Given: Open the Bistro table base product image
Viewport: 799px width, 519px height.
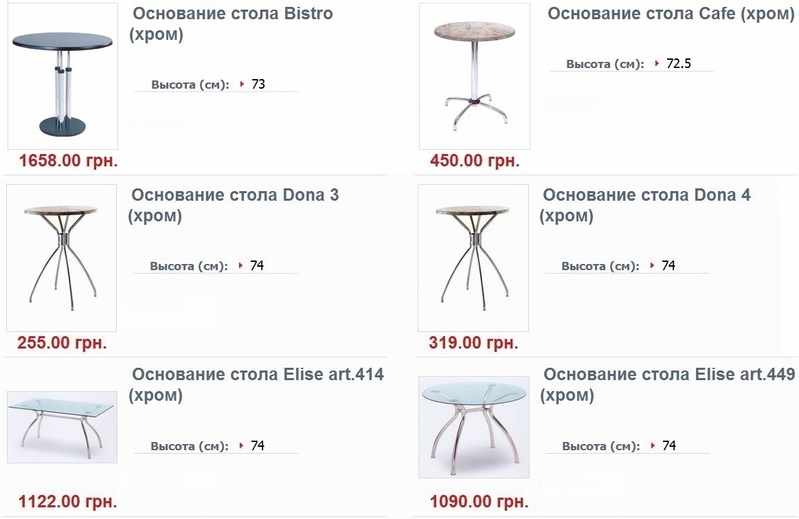Looking at the screenshot, I should coord(62,77).
